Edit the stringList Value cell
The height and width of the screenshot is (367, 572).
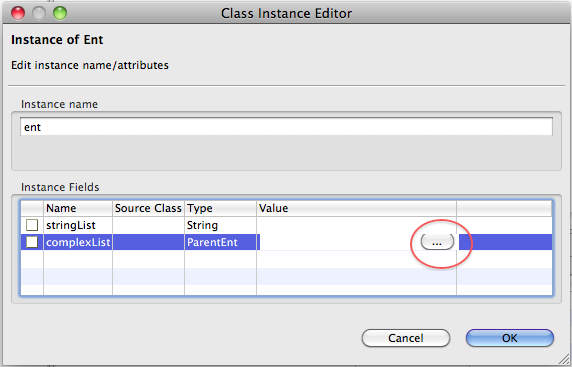356,225
